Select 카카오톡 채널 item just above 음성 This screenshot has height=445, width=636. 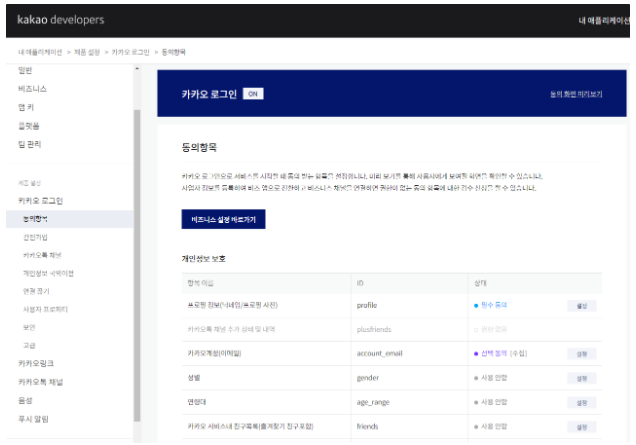(x=41, y=382)
